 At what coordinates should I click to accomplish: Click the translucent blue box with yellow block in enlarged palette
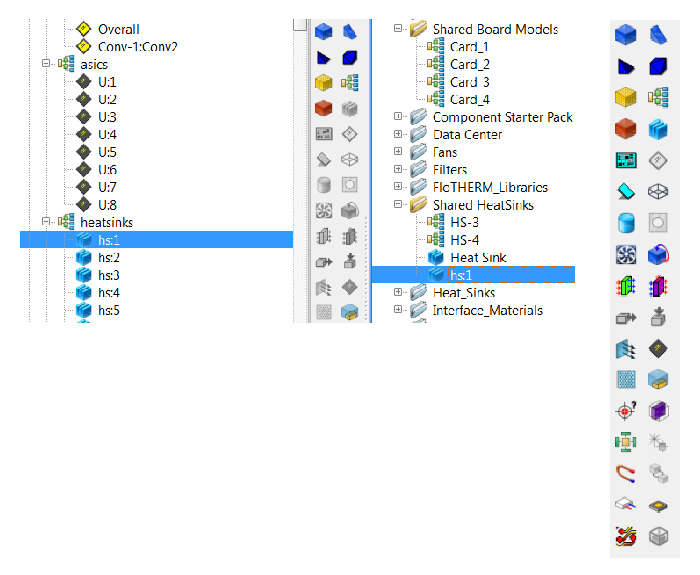click(x=658, y=379)
